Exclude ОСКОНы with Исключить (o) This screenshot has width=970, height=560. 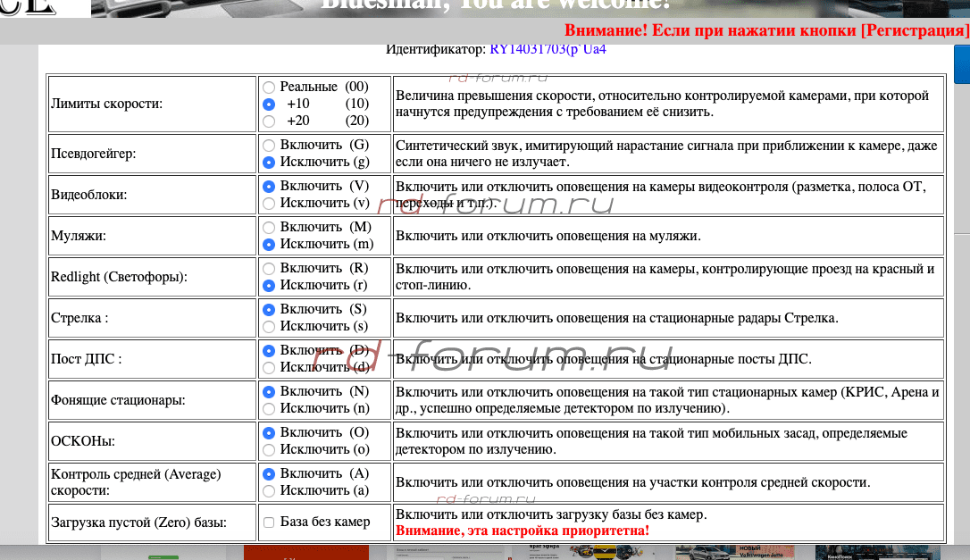tap(269, 450)
